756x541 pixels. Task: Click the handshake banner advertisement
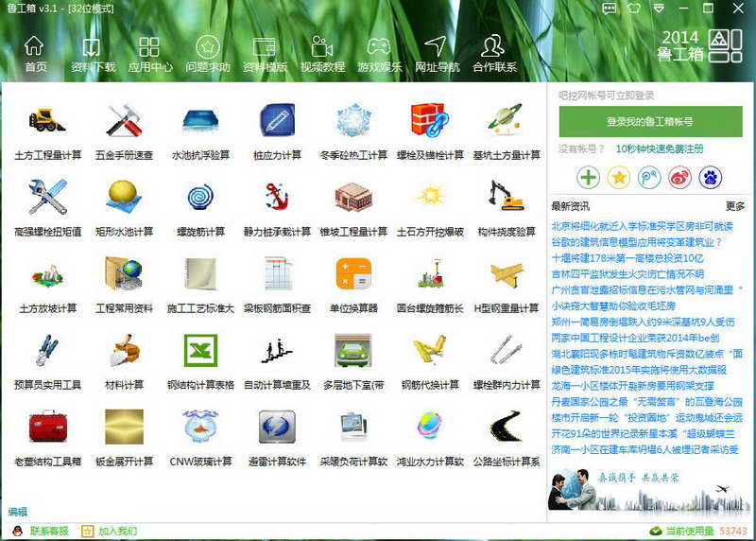(x=649, y=489)
